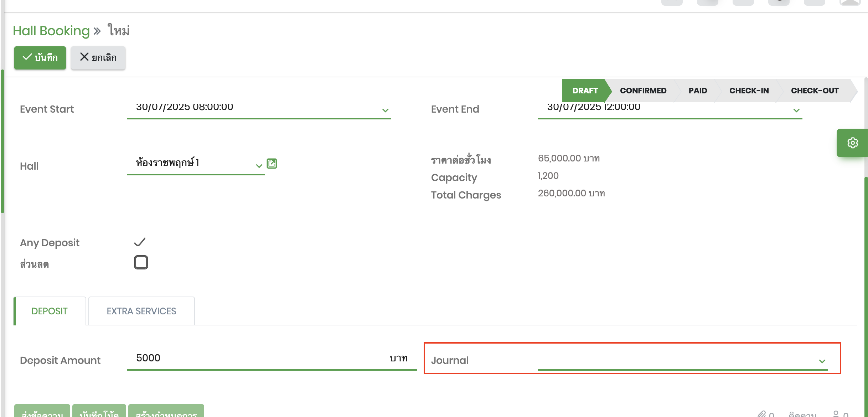Click the PAID status stage
The height and width of the screenshot is (417, 868).
698,91
